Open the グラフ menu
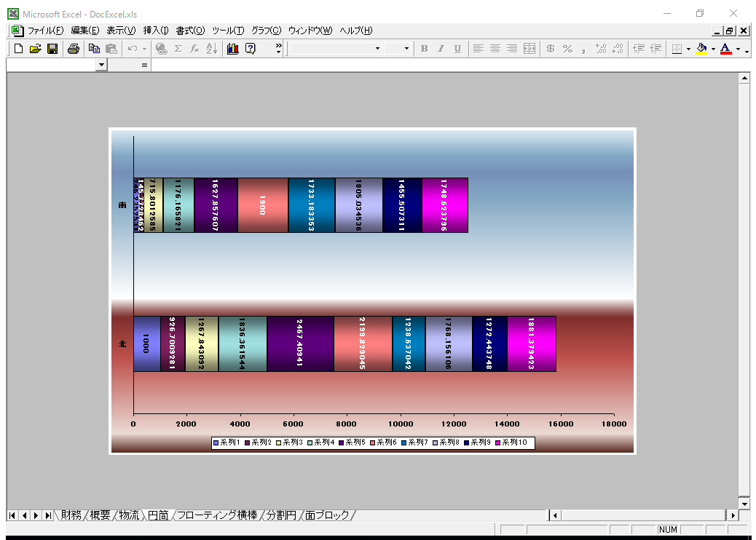This screenshot has width=756, height=540. pos(266,31)
